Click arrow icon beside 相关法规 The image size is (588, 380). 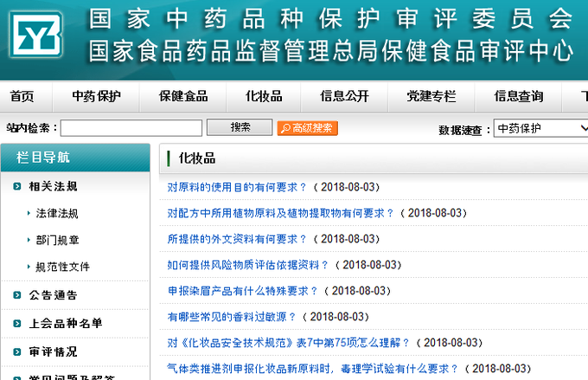pyautogui.click(x=17, y=186)
